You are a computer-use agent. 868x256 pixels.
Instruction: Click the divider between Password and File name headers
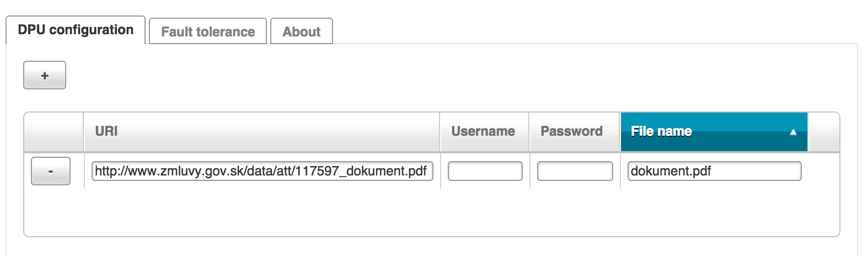click(x=620, y=131)
